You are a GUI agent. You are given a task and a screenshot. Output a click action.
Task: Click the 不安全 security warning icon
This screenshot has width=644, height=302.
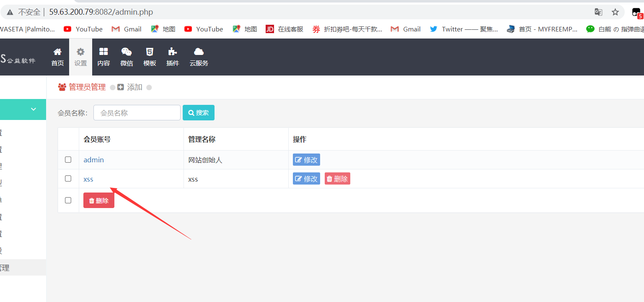(10, 12)
